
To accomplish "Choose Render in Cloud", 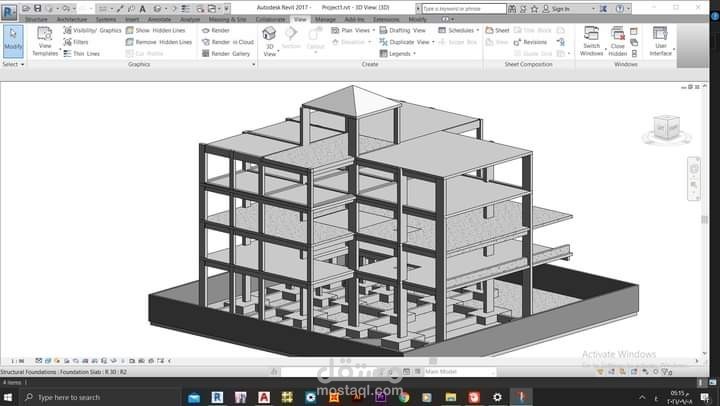I will 228,42.
